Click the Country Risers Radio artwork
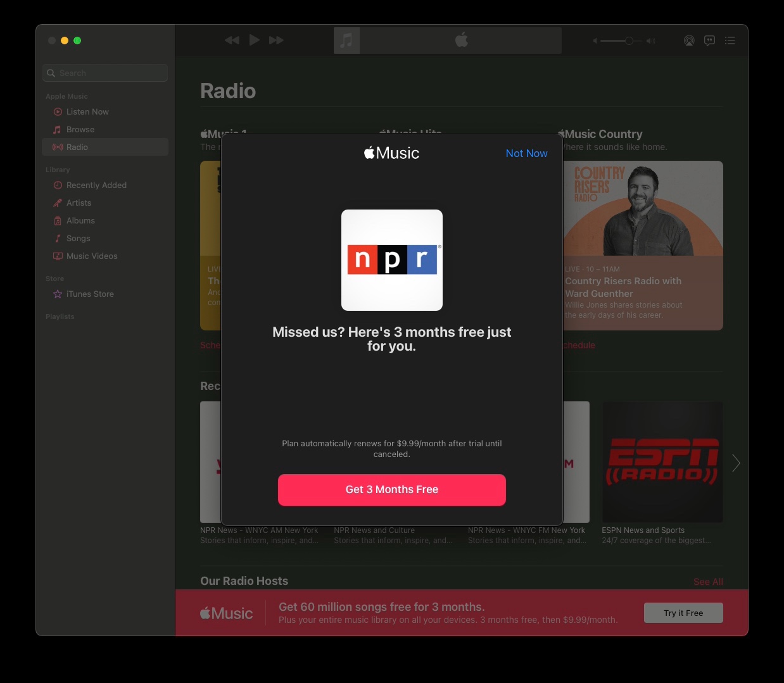The width and height of the screenshot is (784, 683). [x=643, y=208]
